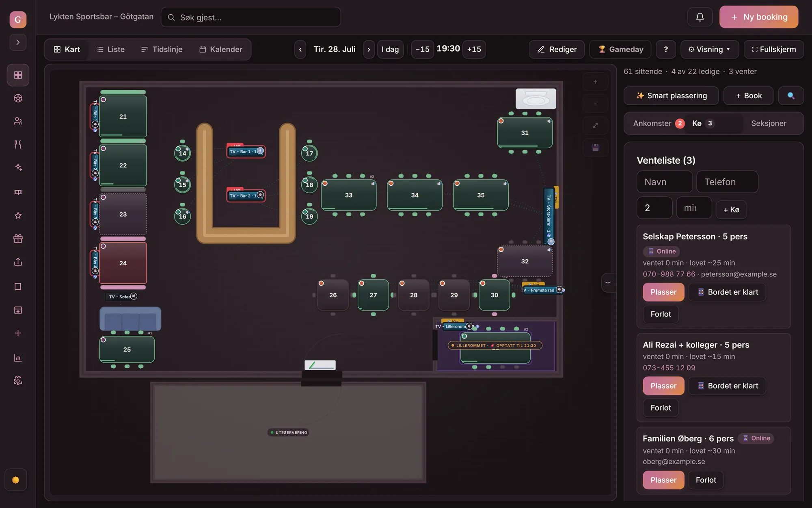
Task: Click the 19:30 current time display
Action: 448,49
